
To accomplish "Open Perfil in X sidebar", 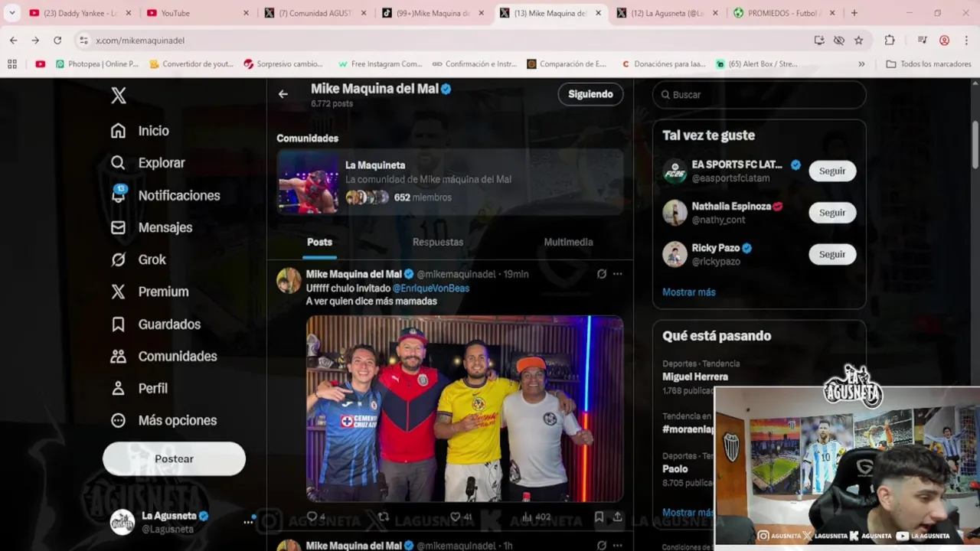I will [139, 388].
